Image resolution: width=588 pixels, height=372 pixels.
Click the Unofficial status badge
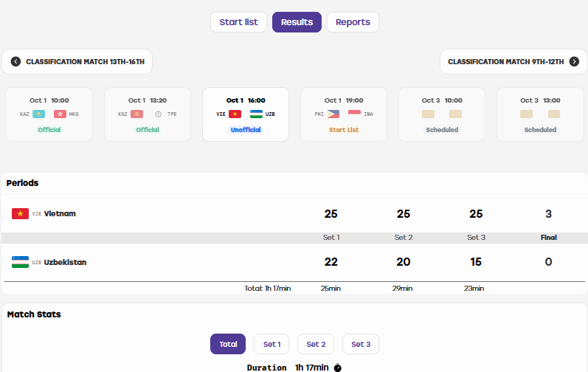point(246,130)
